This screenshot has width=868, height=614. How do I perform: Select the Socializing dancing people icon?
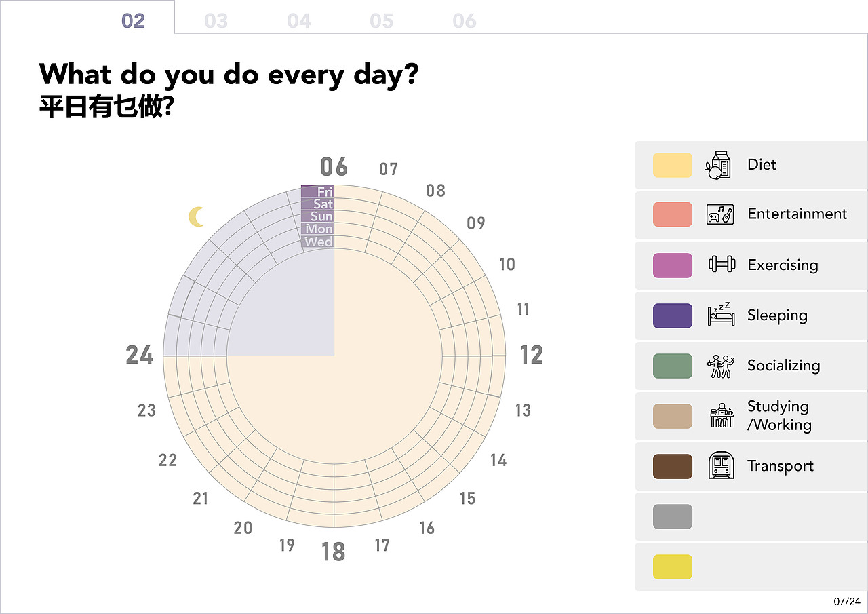pyautogui.click(x=720, y=366)
